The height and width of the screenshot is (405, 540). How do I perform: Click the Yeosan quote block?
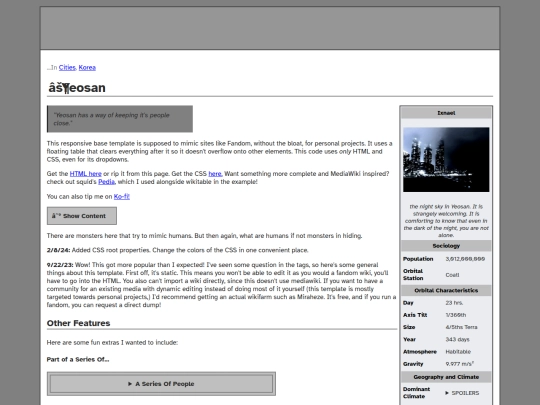coord(120,119)
